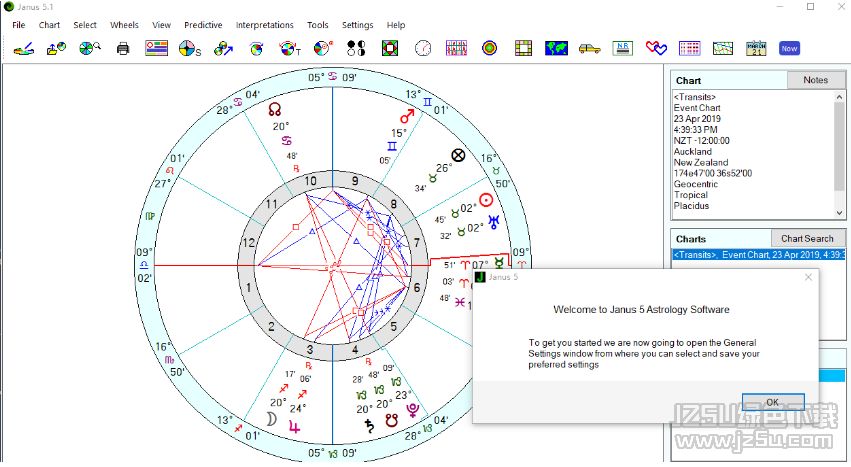Switch to the Notes tab
This screenshot has height=467, width=851.
coord(815,80)
